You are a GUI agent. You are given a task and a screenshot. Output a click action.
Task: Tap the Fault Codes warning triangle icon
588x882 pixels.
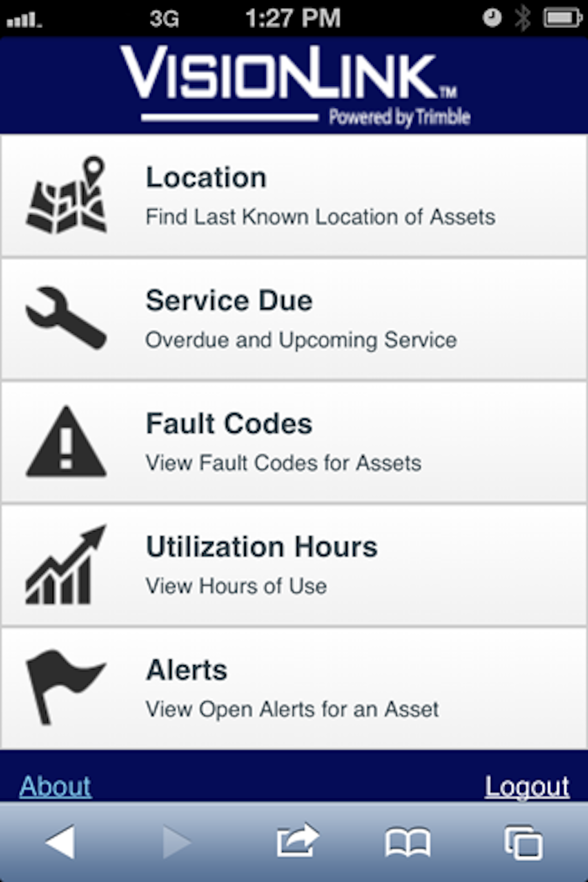tap(66, 442)
